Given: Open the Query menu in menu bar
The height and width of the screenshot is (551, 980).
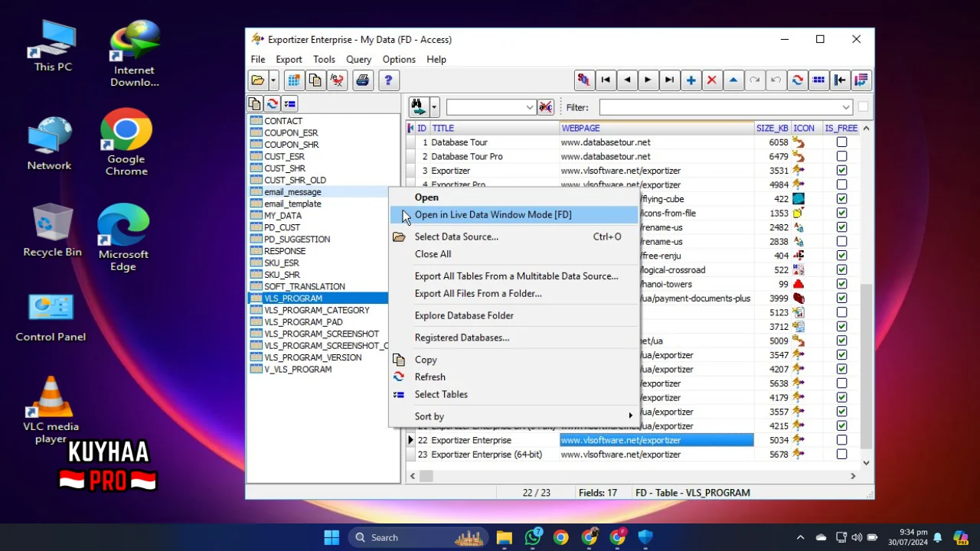Looking at the screenshot, I should 358,59.
